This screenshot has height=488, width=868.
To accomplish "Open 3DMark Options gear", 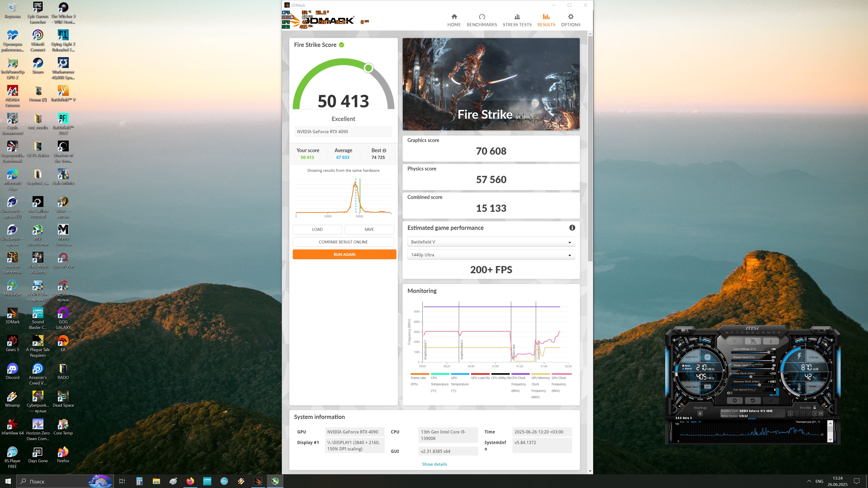I will tap(571, 20).
